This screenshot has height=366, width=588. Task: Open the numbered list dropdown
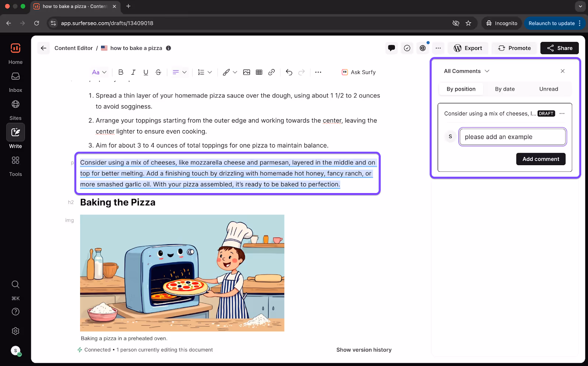pyautogui.click(x=205, y=72)
